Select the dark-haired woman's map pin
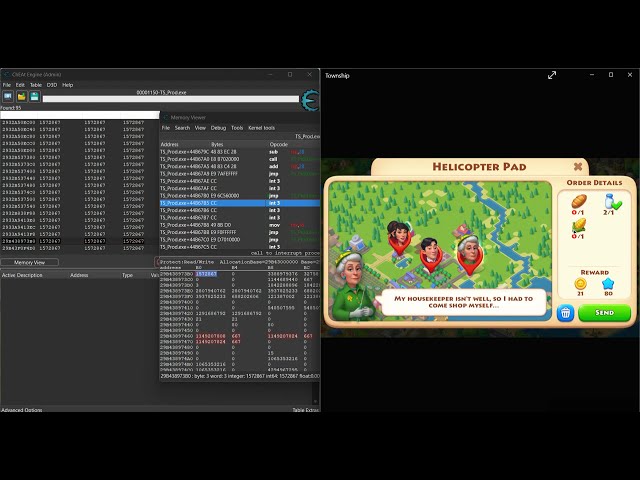This screenshot has height=480, width=640. pos(399,236)
